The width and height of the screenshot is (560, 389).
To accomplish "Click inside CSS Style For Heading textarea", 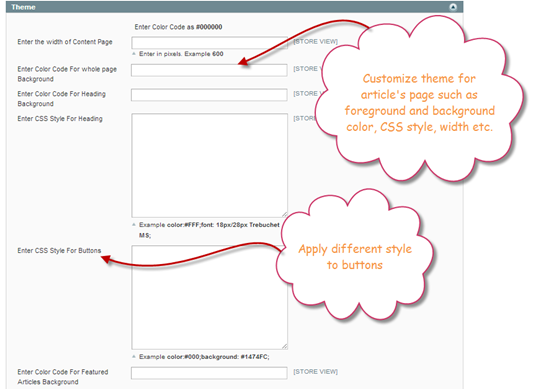I will coord(209,165).
